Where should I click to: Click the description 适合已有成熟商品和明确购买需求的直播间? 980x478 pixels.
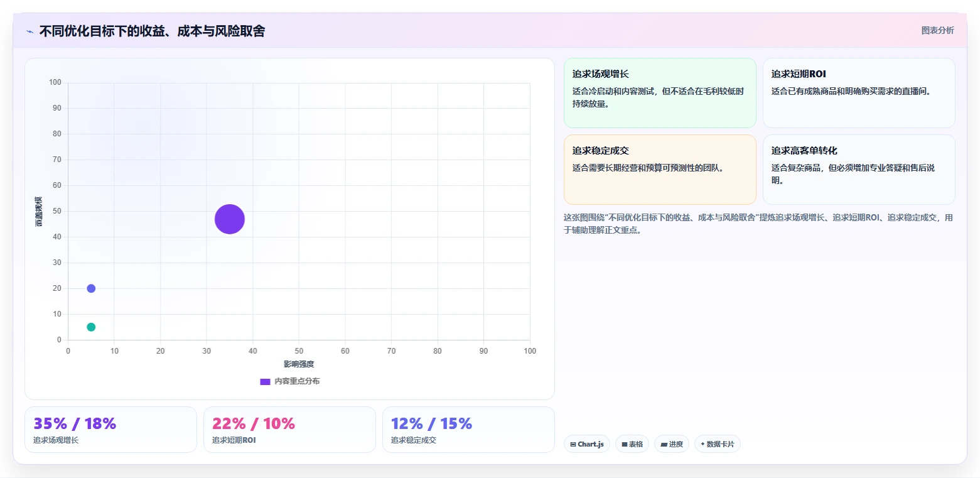coord(853,91)
